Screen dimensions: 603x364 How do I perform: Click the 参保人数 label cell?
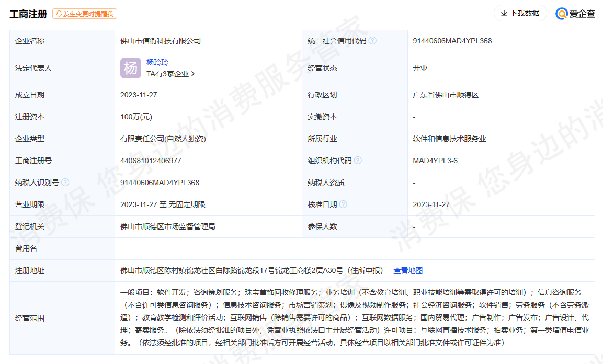pos(355,226)
